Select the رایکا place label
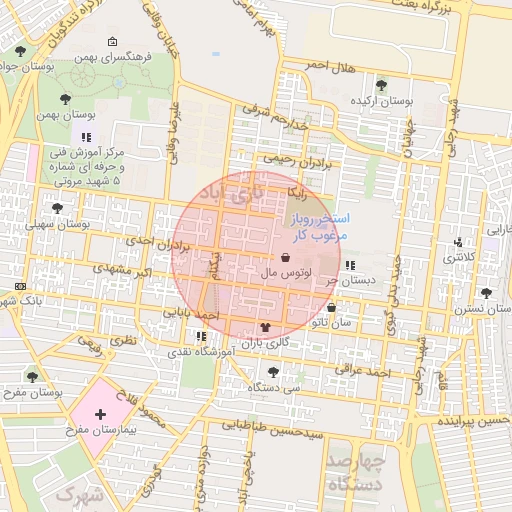This screenshot has height=512, width=512. [297, 193]
